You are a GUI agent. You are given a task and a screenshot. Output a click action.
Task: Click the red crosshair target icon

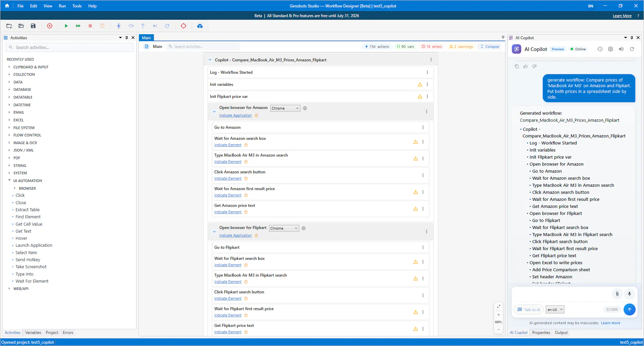coord(183,26)
